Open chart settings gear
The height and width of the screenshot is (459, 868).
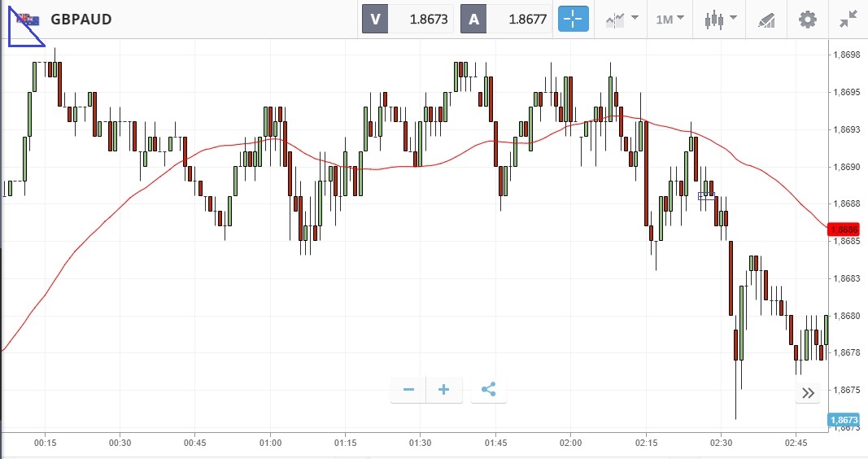click(807, 20)
